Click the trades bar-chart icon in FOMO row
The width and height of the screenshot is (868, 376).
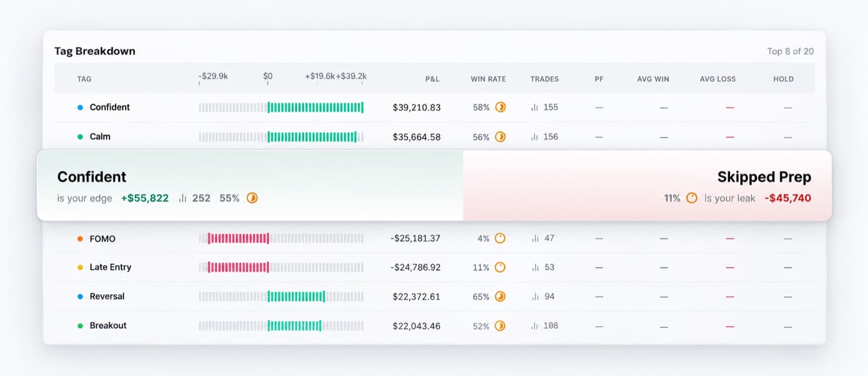(535, 238)
